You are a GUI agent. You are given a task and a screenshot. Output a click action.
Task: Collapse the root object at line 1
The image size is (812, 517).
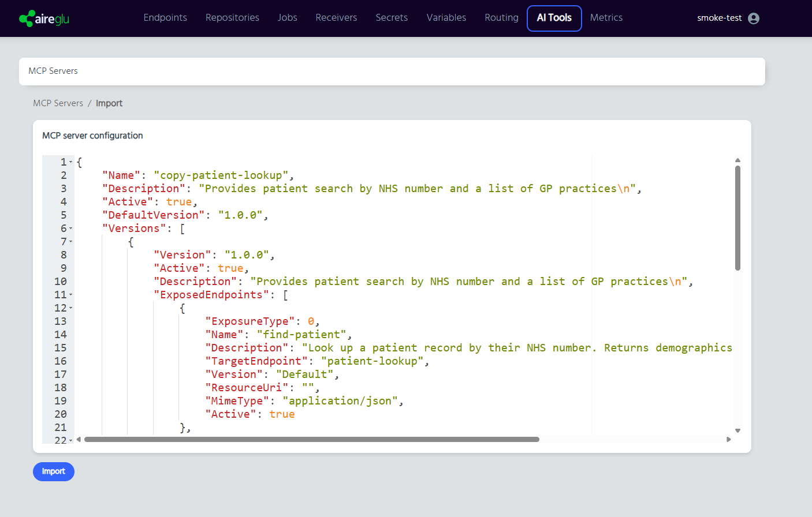[71, 163]
